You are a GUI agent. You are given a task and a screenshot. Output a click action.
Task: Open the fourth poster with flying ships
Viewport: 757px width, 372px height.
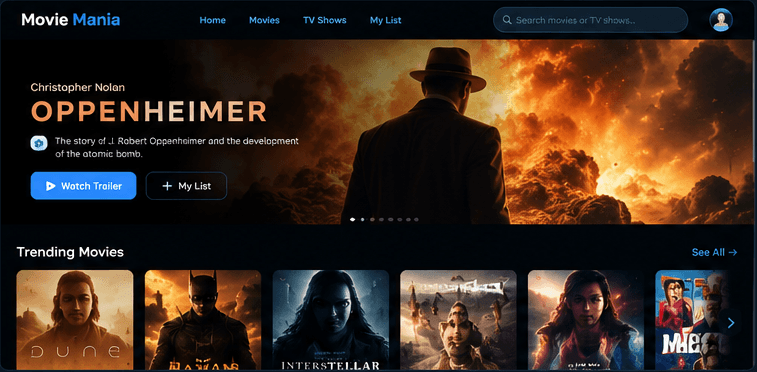458,319
